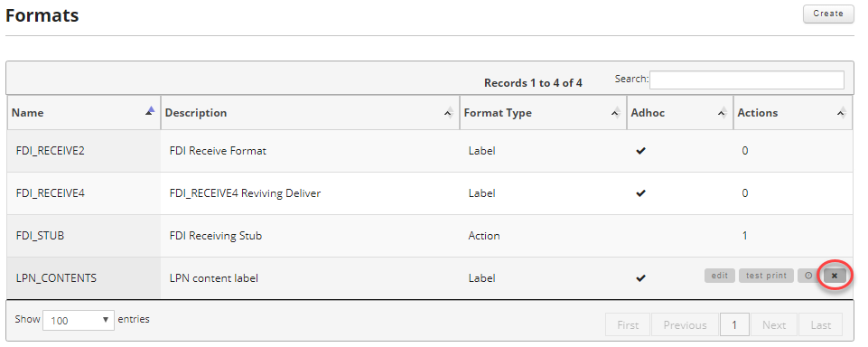Go to Next page
The height and width of the screenshot is (347, 868).
point(774,325)
